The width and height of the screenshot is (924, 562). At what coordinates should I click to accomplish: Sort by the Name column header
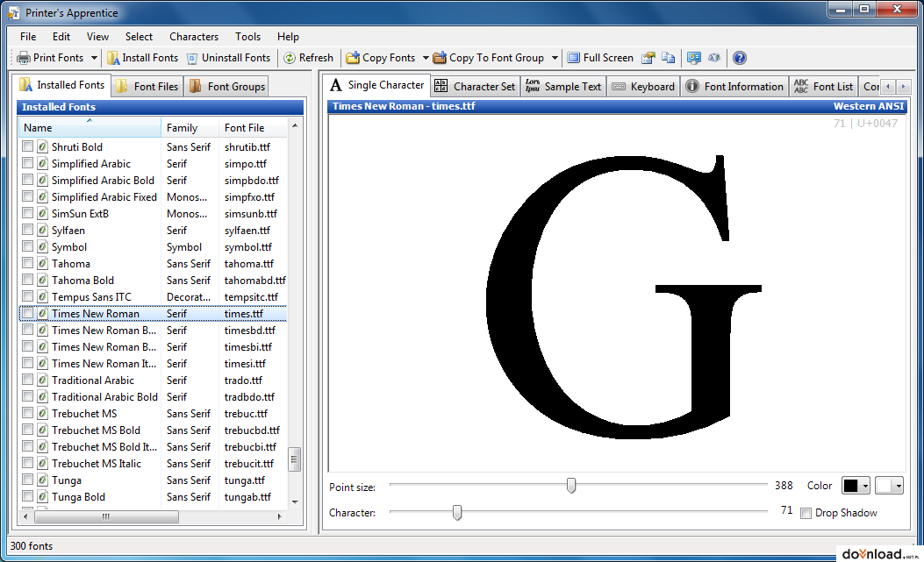[90, 128]
